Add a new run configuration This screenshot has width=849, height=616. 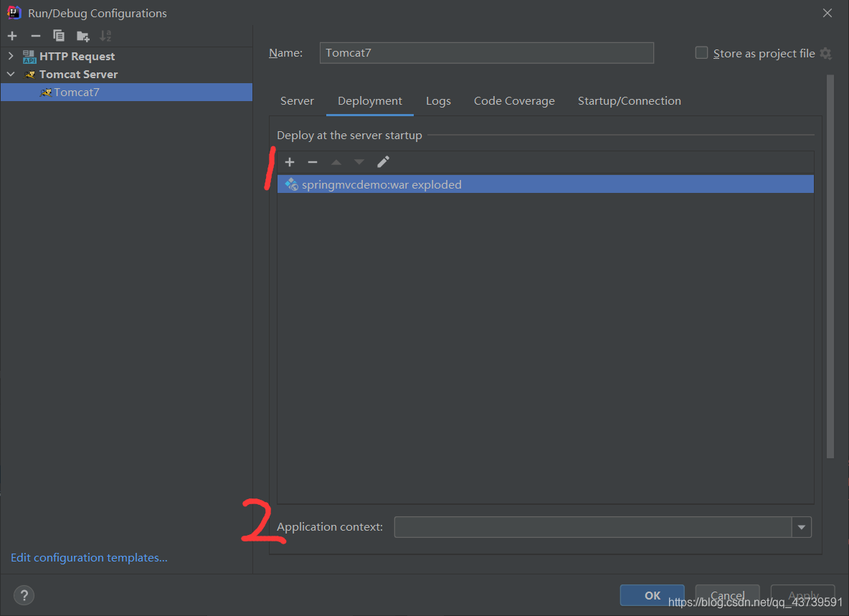click(x=11, y=35)
